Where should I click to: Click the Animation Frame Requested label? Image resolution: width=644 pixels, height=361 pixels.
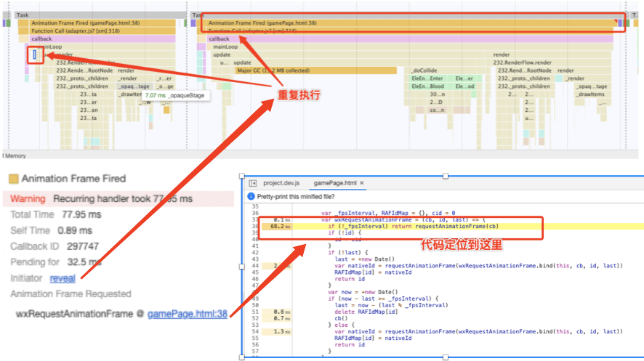coord(71,294)
